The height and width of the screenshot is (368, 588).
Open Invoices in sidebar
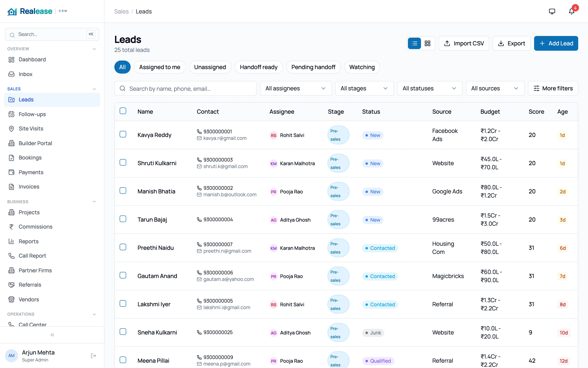52,187
